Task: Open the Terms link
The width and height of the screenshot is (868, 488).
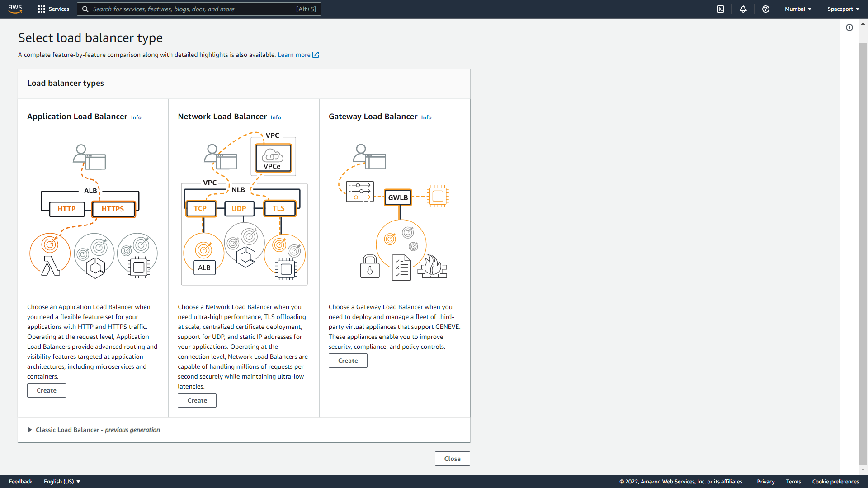Action: (x=793, y=482)
